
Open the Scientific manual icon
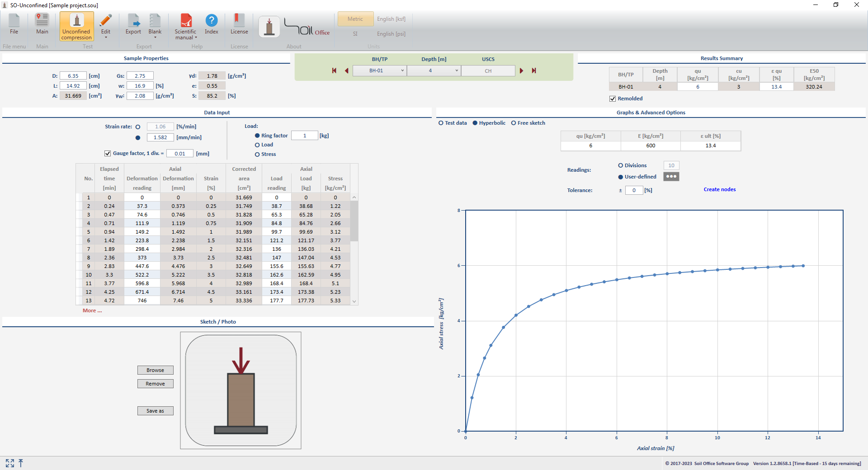coord(185,26)
